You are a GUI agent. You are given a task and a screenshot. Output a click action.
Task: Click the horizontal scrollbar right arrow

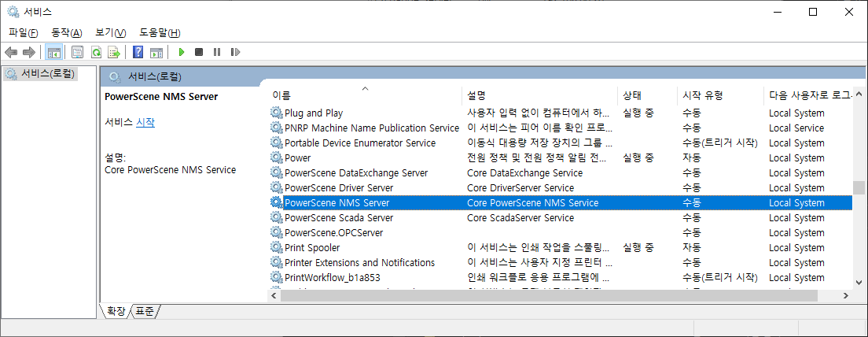[x=845, y=296]
